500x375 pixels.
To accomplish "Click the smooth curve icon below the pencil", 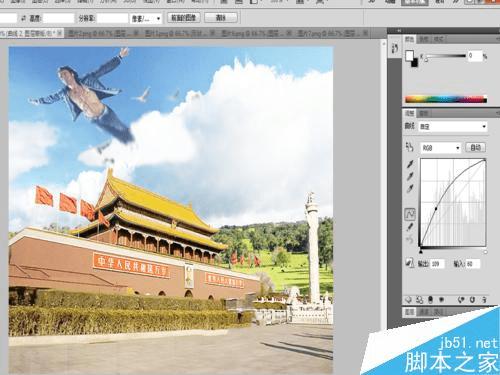I will [x=410, y=239].
